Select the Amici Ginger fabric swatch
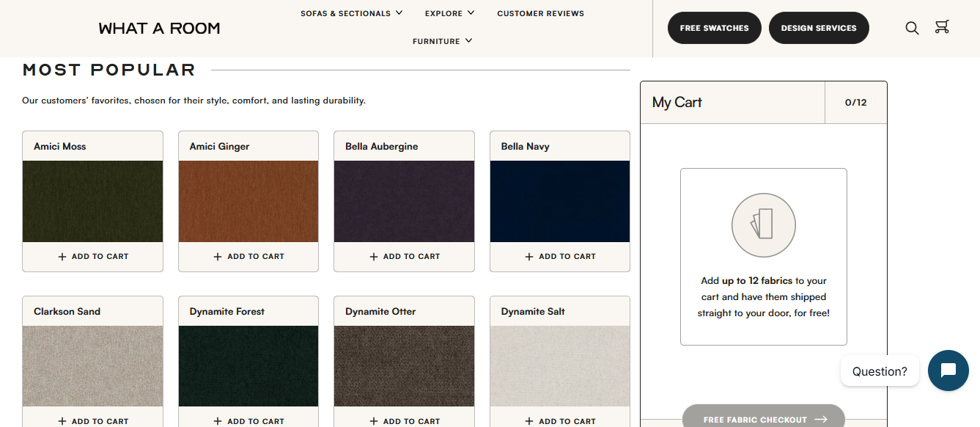This screenshot has width=980, height=427. pyautogui.click(x=248, y=201)
